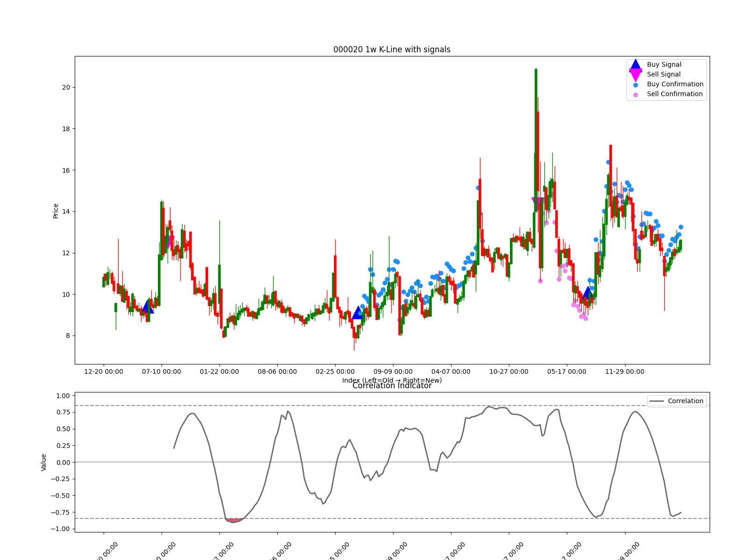
Task: Click the price axis tick '18'
Action: [x=66, y=129]
